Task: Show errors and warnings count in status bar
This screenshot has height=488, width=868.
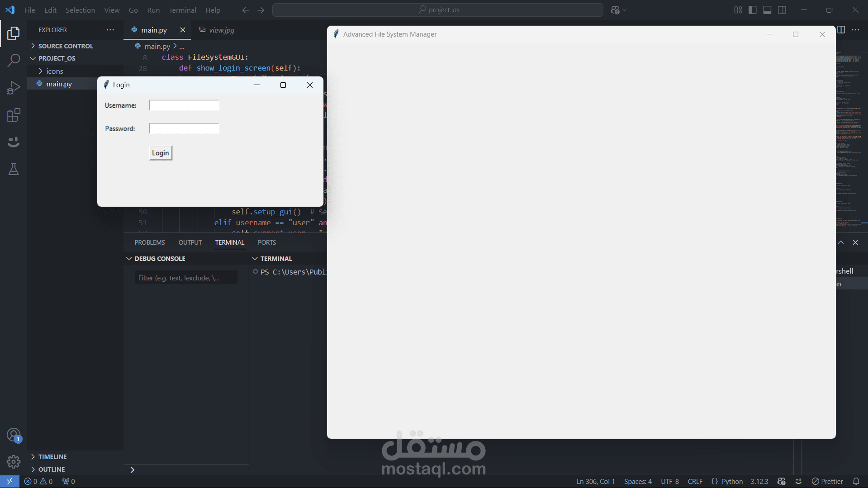Action: point(38,481)
